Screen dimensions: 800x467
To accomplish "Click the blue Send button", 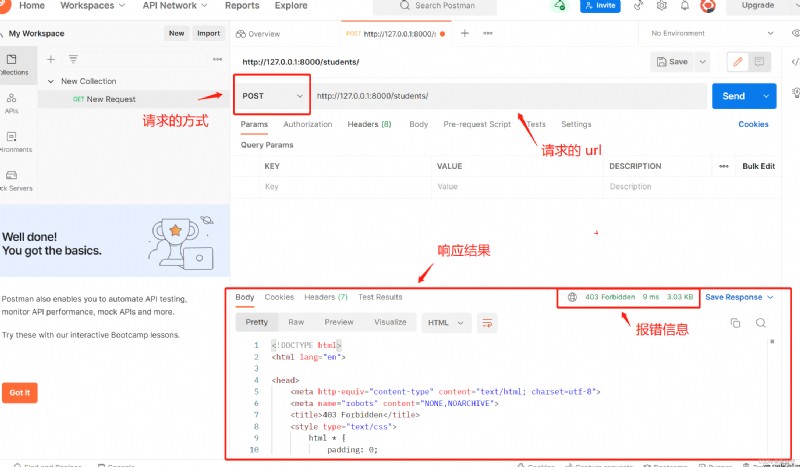I will click(x=734, y=96).
